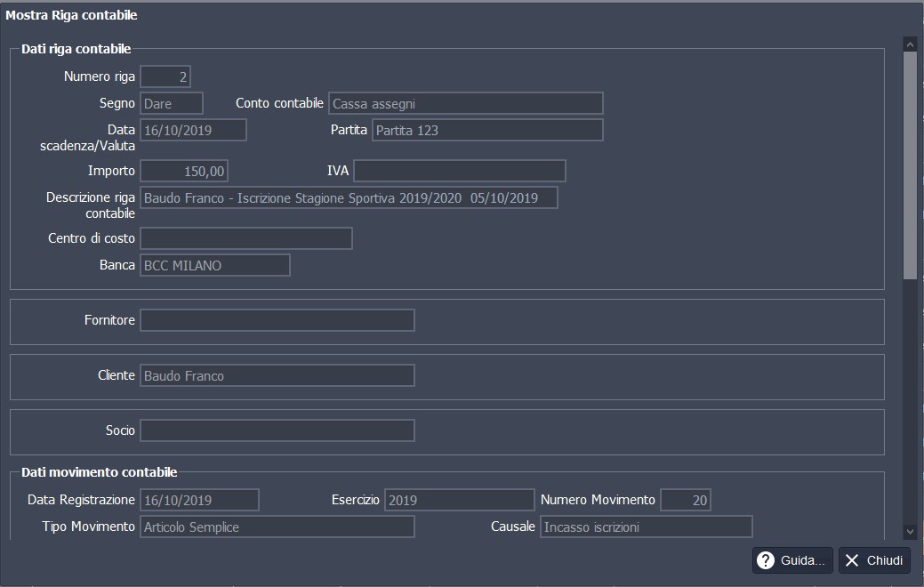Click the vertical scrollbar thumb
The image size is (924, 587).
click(910, 165)
